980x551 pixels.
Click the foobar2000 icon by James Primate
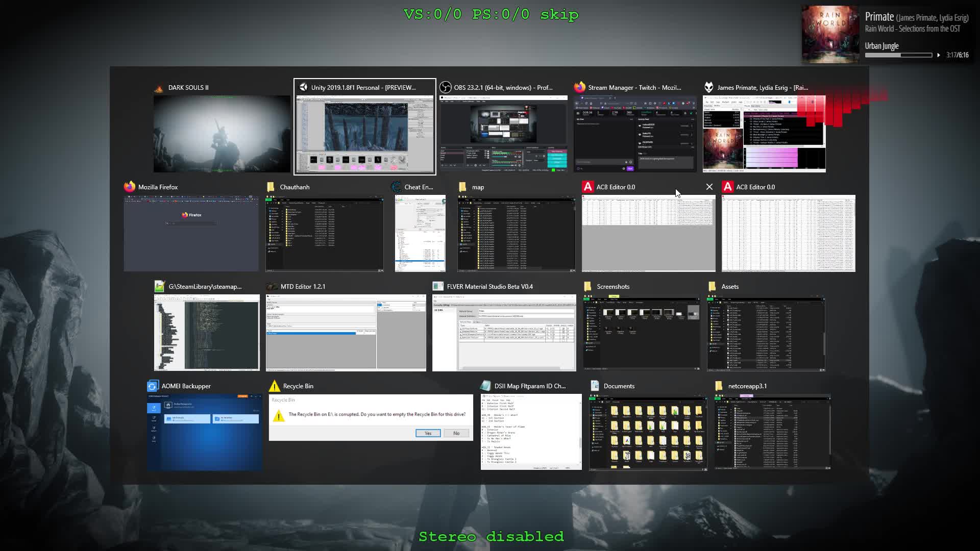pos(708,87)
